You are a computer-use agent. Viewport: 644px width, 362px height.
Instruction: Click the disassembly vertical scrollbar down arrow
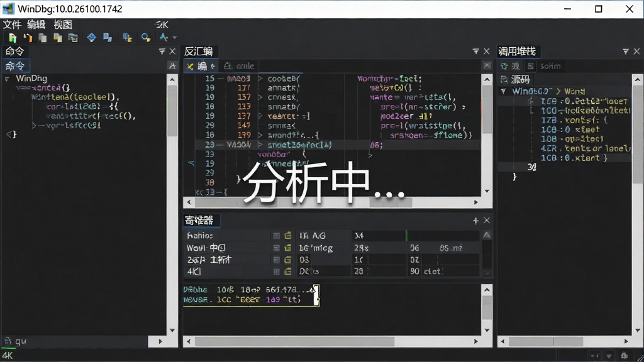(487, 191)
